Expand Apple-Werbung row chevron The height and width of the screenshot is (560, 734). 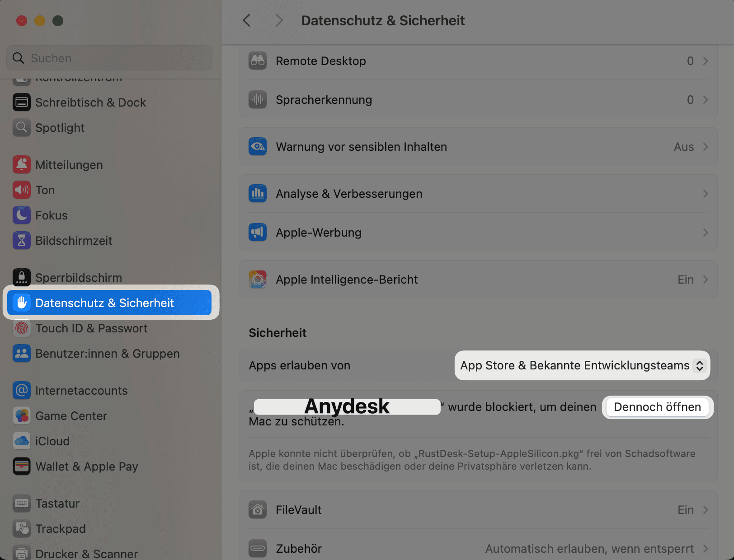pyautogui.click(x=706, y=233)
